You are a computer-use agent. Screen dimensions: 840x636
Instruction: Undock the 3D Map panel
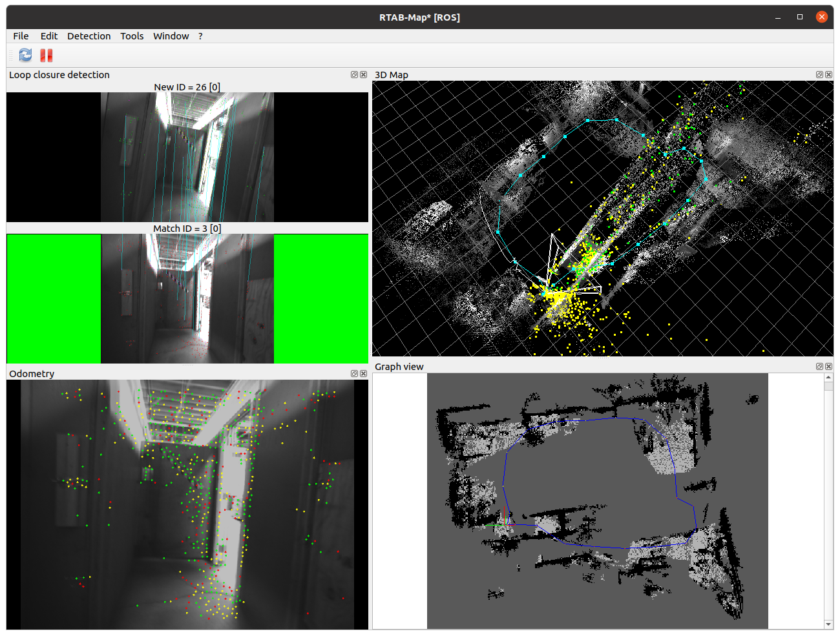click(819, 75)
